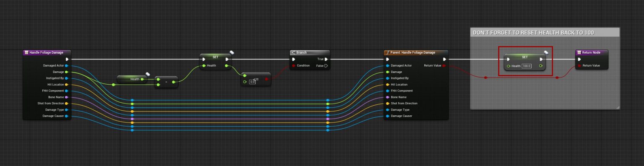Image resolution: width=644 pixels, height=166 pixels.
Task: Click output pin on SET Health 100 node
Action: (541, 66)
